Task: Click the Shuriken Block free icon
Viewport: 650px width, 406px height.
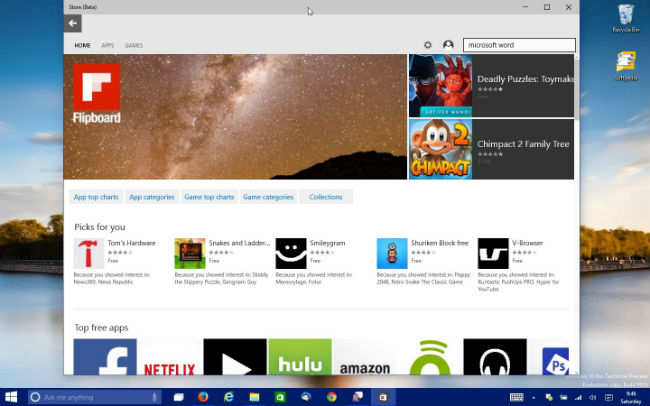Action: tap(392, 253)
